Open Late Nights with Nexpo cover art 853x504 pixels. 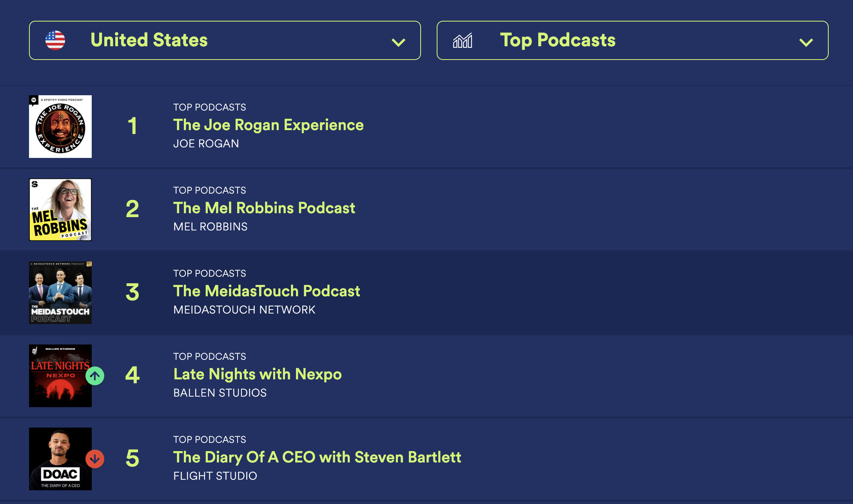point(60,376)
